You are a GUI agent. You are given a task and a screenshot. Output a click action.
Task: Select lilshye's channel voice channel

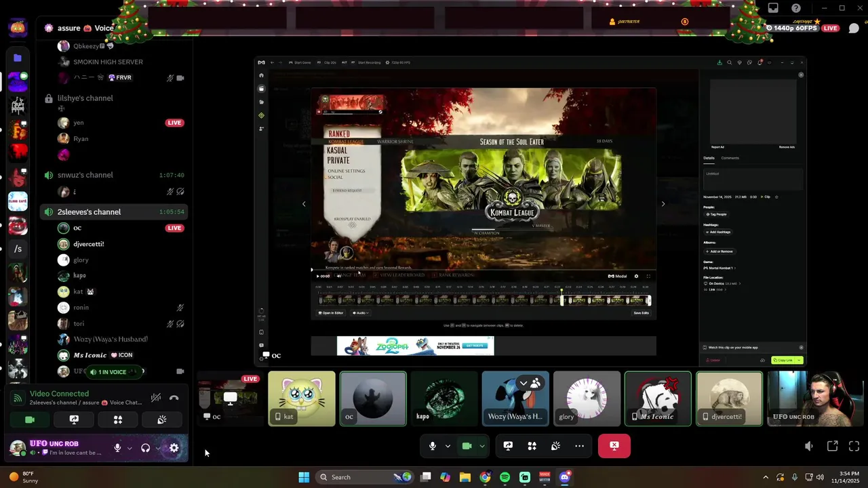coord(114,98)
